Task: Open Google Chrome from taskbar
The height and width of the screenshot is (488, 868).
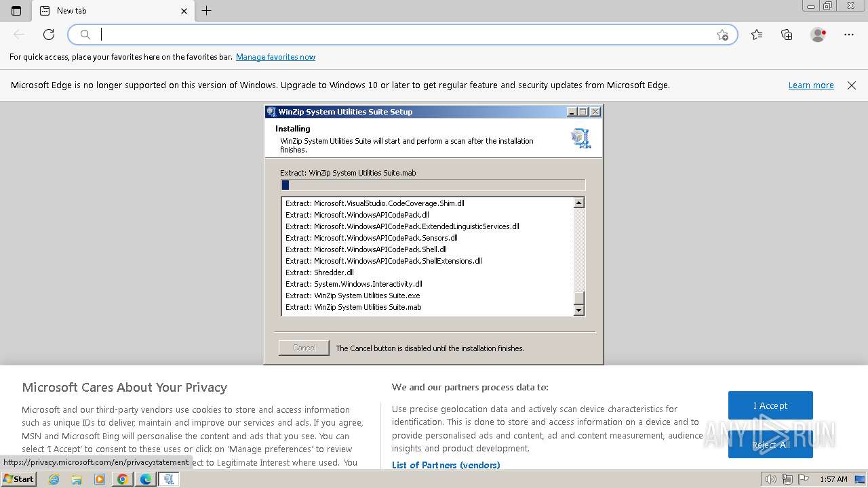Action: [123, 479]
